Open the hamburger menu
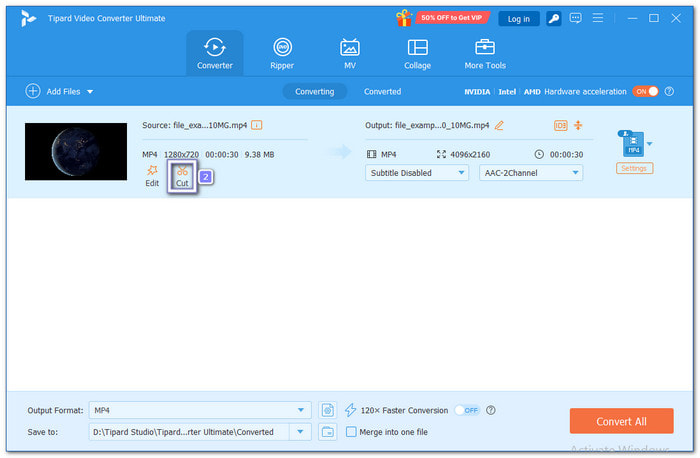700x458 pixels. click(598, 18)
